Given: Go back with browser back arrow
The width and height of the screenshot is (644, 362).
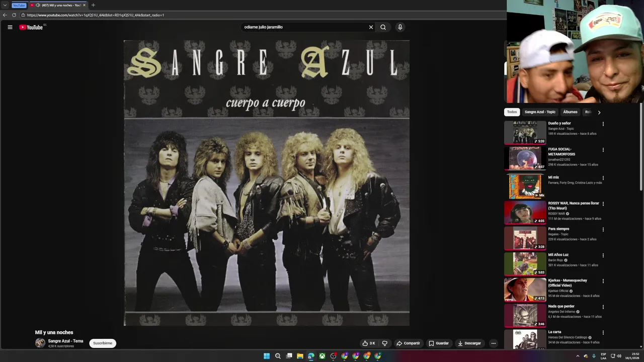Looking at the screenshot, I should click(6, 15).
